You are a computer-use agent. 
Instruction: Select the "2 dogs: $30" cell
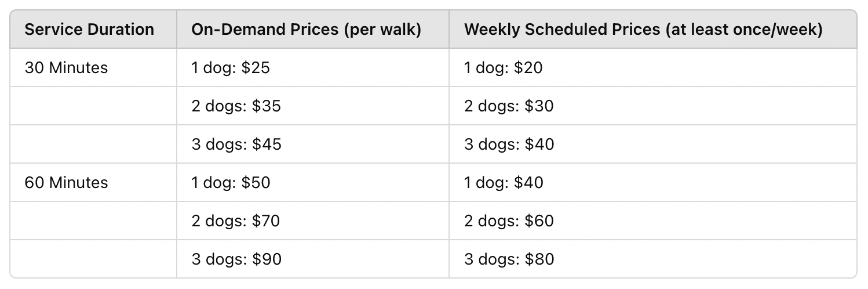click(x=509, y=106)
